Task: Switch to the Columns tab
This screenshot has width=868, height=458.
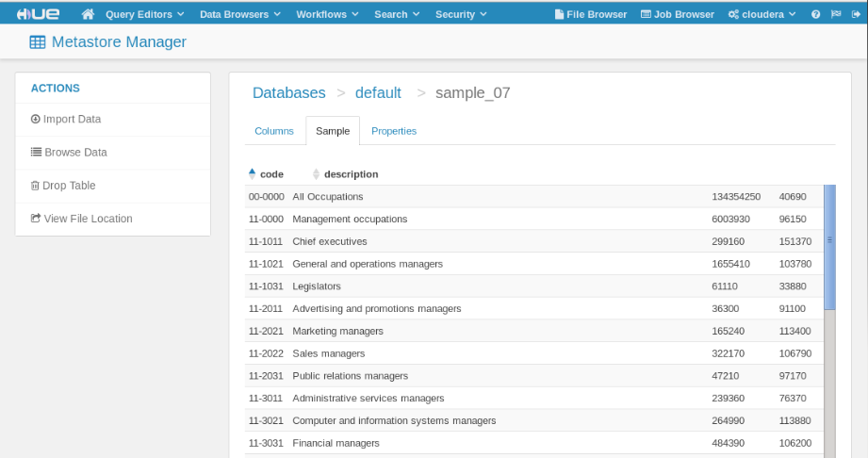Action: [274, 131]
